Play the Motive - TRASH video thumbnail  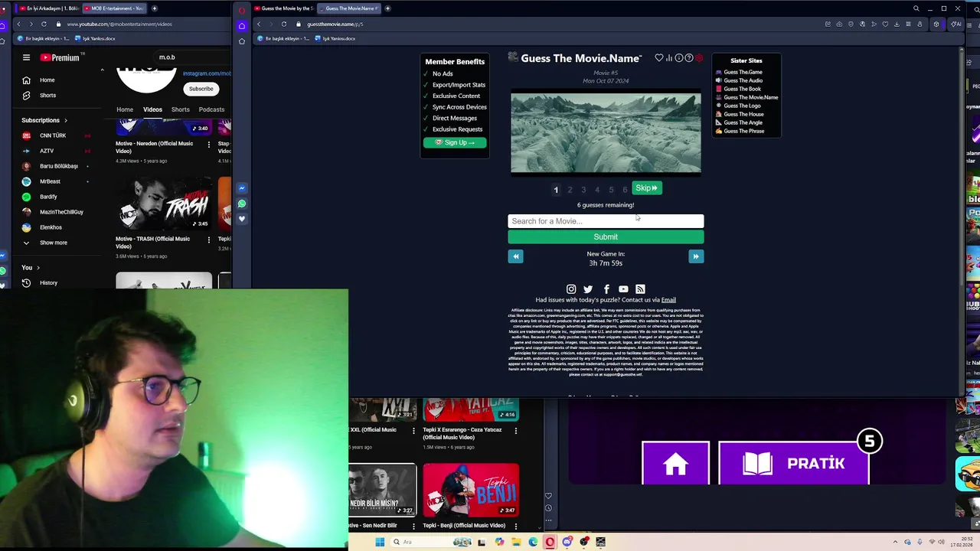click(x=163, y=205)
